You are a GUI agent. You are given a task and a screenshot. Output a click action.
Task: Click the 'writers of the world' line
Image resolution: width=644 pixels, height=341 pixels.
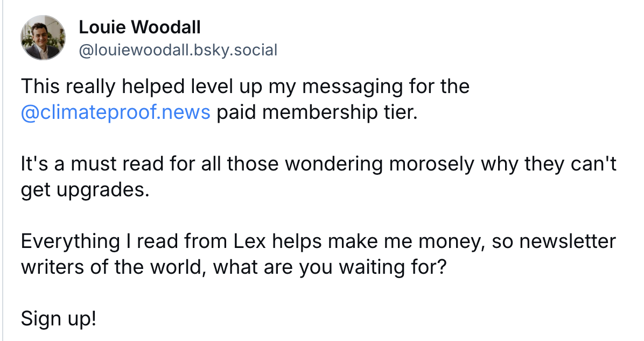[x=233, y=267]
